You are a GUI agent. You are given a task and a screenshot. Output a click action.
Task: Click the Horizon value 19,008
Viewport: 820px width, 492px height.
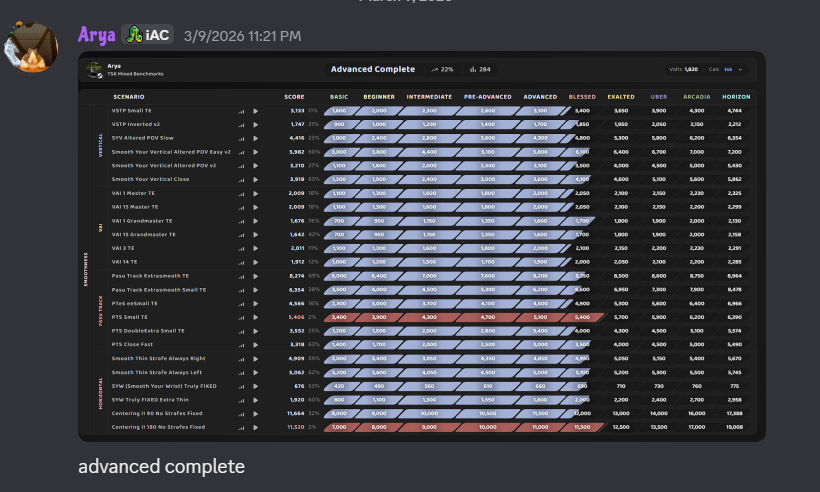coord(734,427)
